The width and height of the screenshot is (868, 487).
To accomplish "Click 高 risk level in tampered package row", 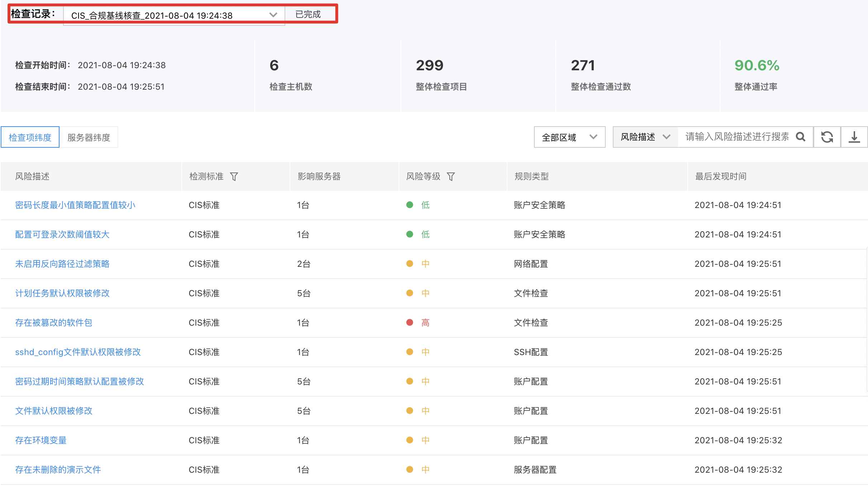I will pyautogui.click(x=425, y=323).
